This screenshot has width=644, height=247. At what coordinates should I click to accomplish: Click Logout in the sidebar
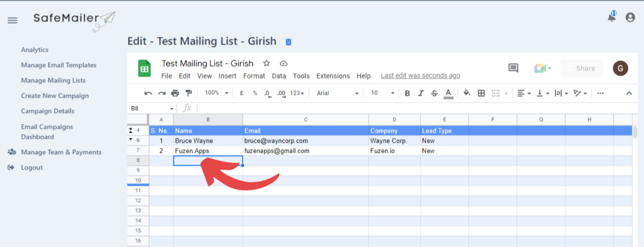pyautogui.click(x=31, y=167)
